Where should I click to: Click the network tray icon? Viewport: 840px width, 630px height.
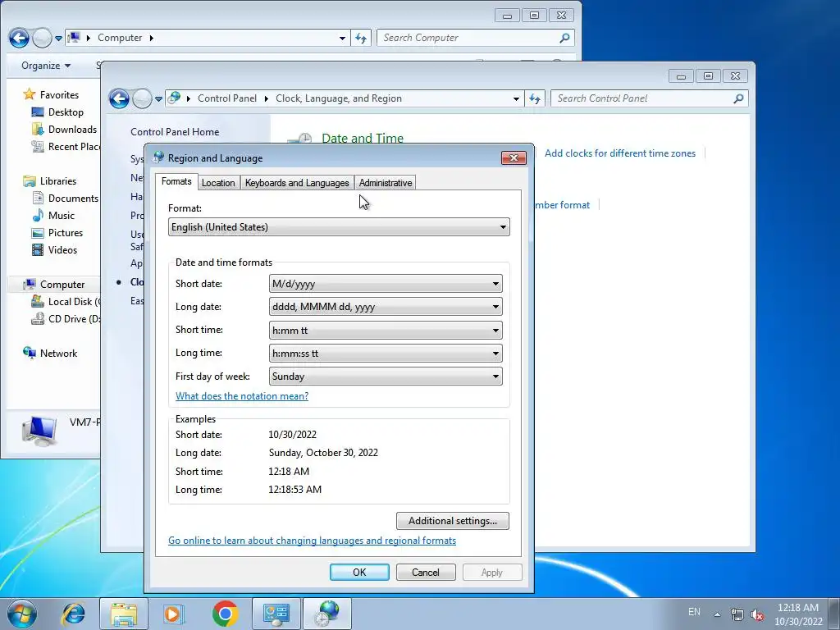737,614
